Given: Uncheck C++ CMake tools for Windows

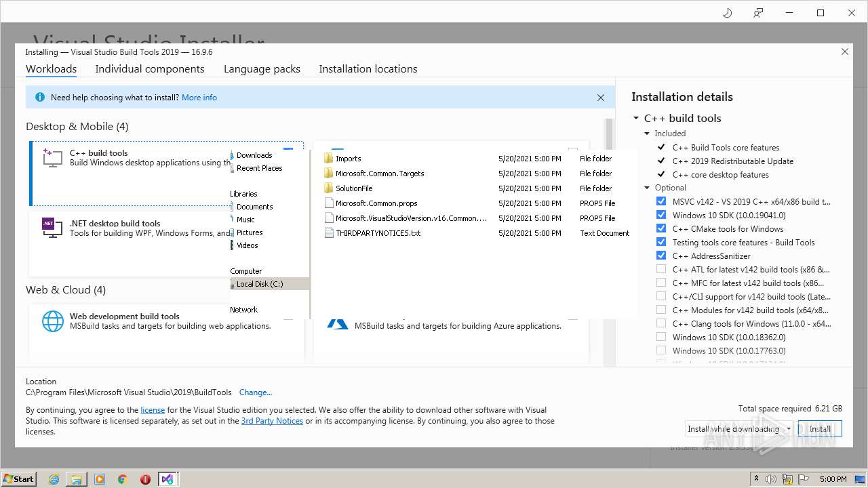Looking at the screenshot, I should 661,228.
